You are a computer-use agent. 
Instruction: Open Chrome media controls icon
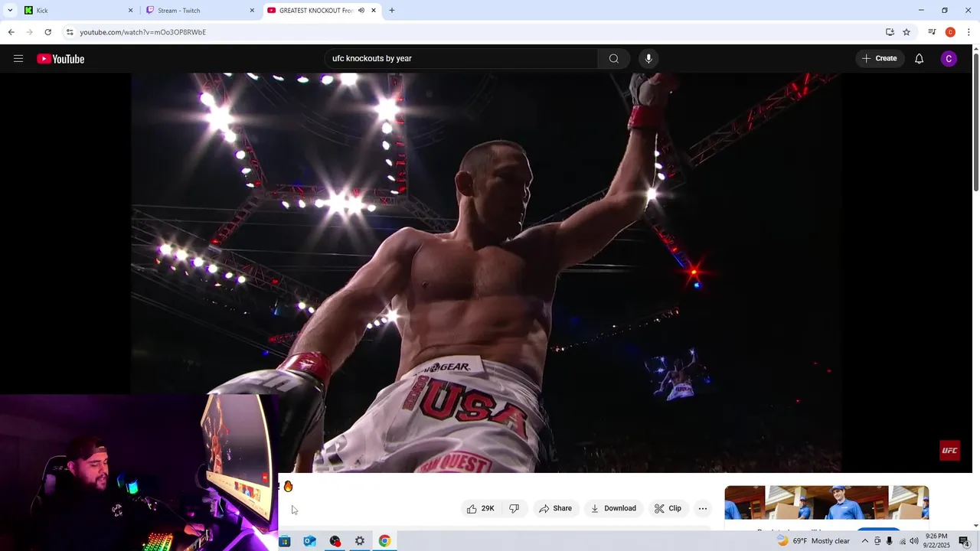932,32
